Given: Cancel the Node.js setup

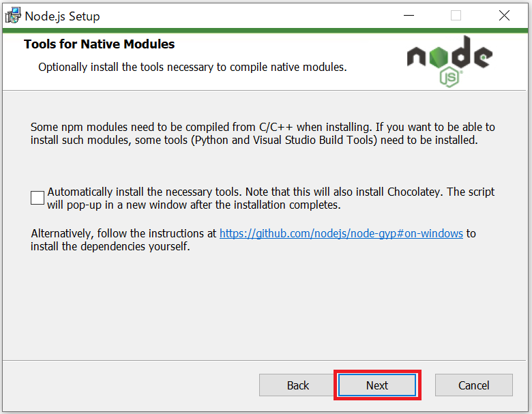Looking at the screenshot, I should coord(473,385).
